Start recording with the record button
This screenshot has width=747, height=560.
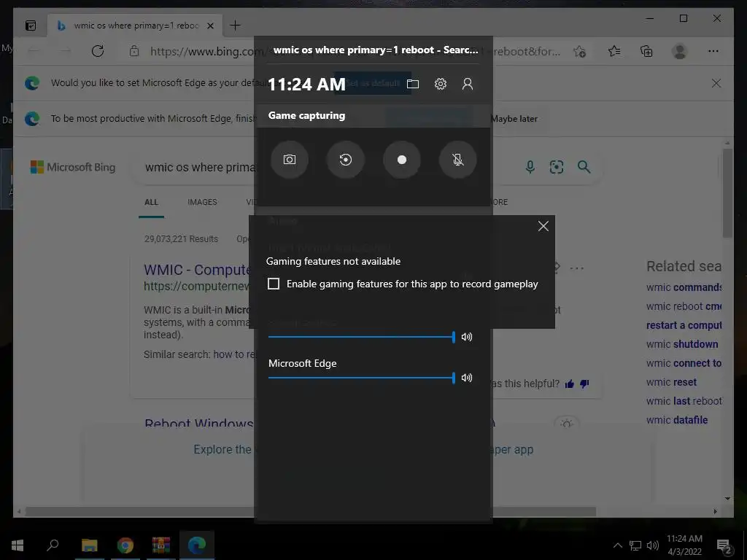402,160
